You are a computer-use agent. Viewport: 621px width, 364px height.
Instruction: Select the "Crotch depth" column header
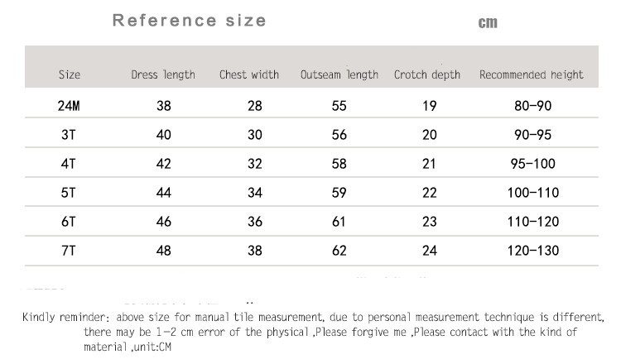click(x=428, y=74)
